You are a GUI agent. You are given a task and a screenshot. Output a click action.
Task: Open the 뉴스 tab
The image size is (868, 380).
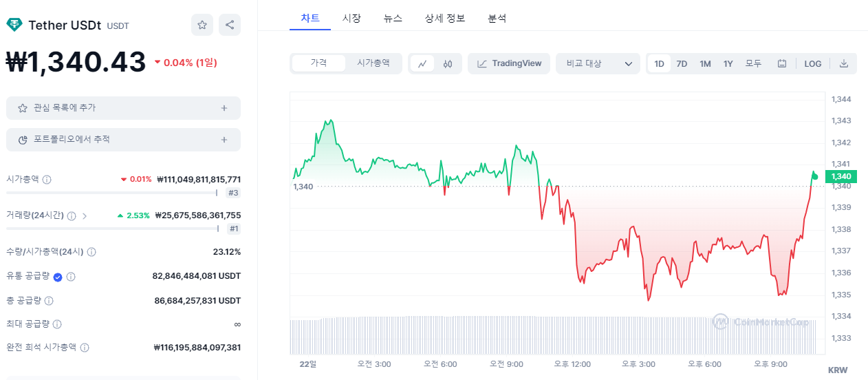(x=393, y=19)
